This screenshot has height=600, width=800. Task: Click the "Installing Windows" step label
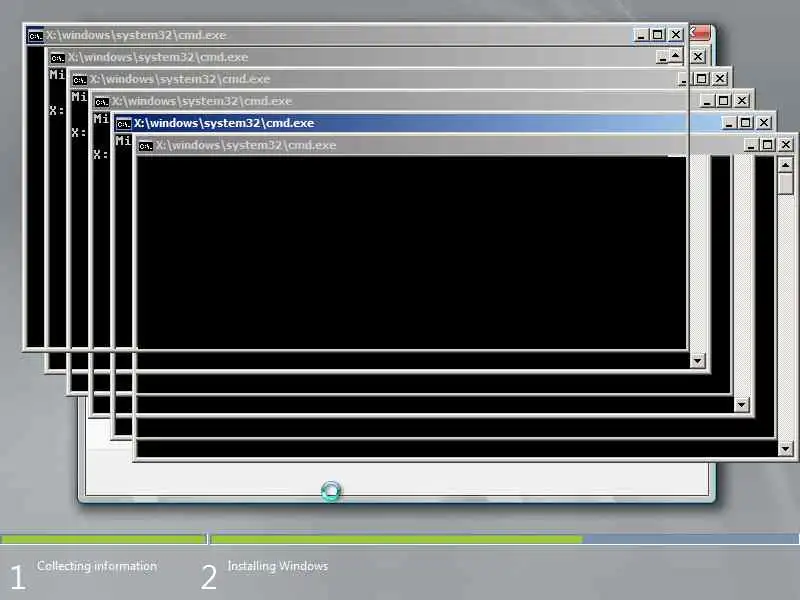(x=278, y=566)
